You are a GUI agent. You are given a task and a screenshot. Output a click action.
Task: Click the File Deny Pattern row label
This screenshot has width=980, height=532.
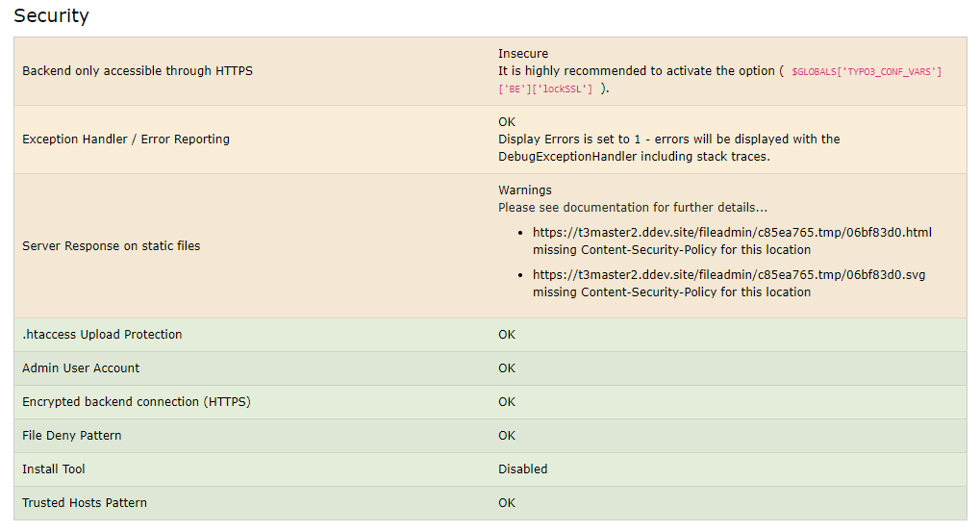pyautogui.click(x=72, y=436)
